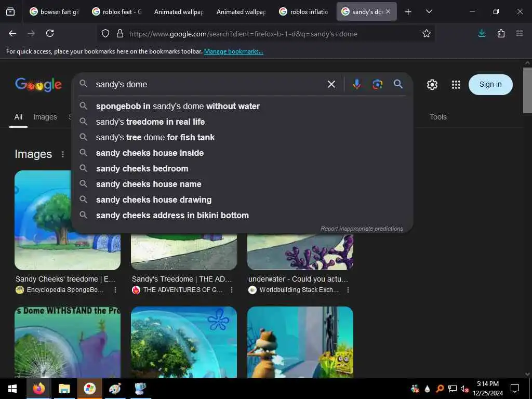Search by image with Google Lens
The height and width of the screenshot is (399, 532).
point(377,84)
